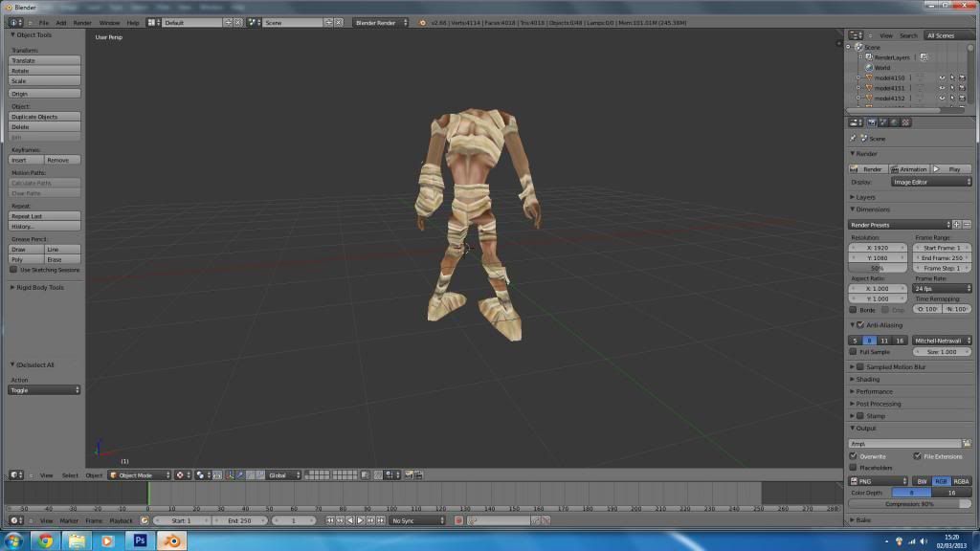Select the Render properties tab icon
Image resolution: width=980 pixels, height=551 pixels.
[x=871, y=122]
